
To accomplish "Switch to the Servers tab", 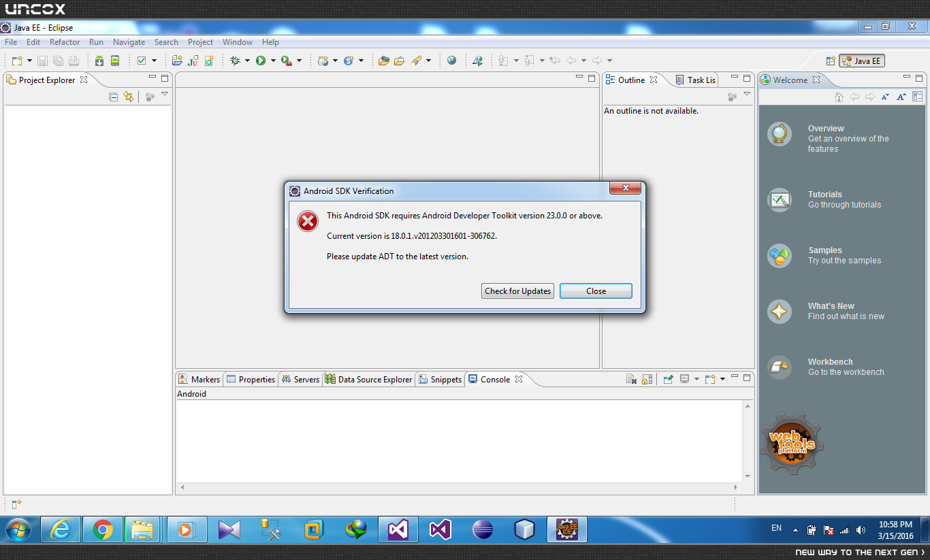I will pos(300,380).
